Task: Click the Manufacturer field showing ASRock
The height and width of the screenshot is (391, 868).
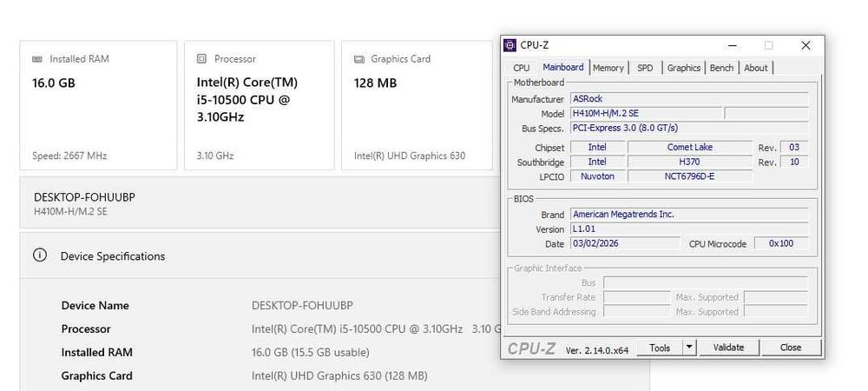Action: (x=689, y=99)
